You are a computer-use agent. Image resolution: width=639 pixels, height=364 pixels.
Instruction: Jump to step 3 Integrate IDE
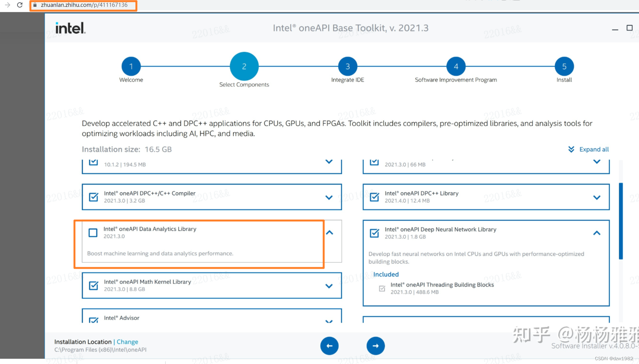[348, 66]
